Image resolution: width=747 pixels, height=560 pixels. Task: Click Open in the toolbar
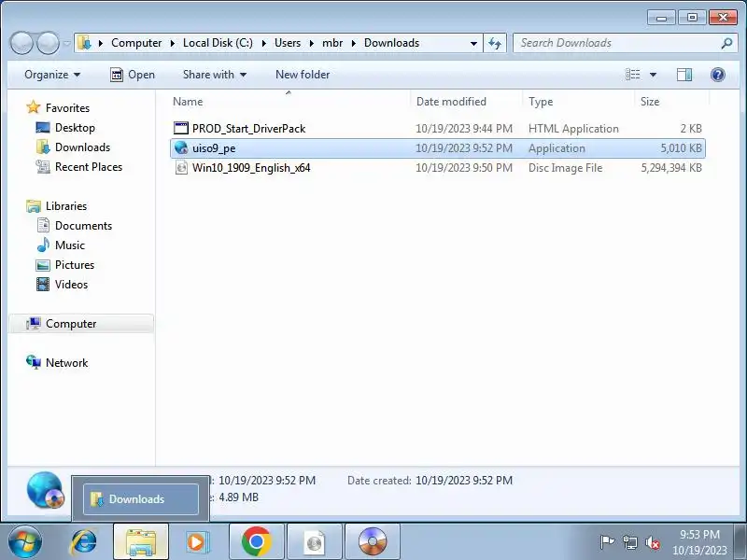click(x=133, y=75)
